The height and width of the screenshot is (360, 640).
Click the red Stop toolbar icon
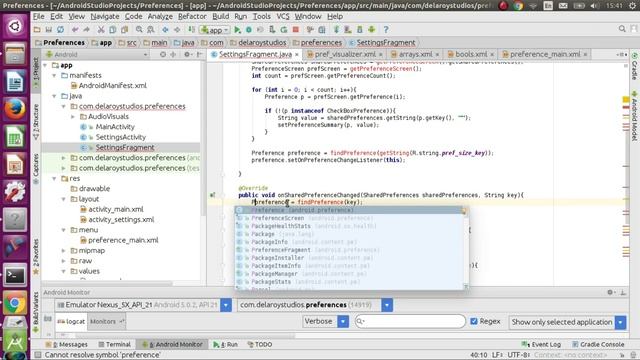click(296, 29)
